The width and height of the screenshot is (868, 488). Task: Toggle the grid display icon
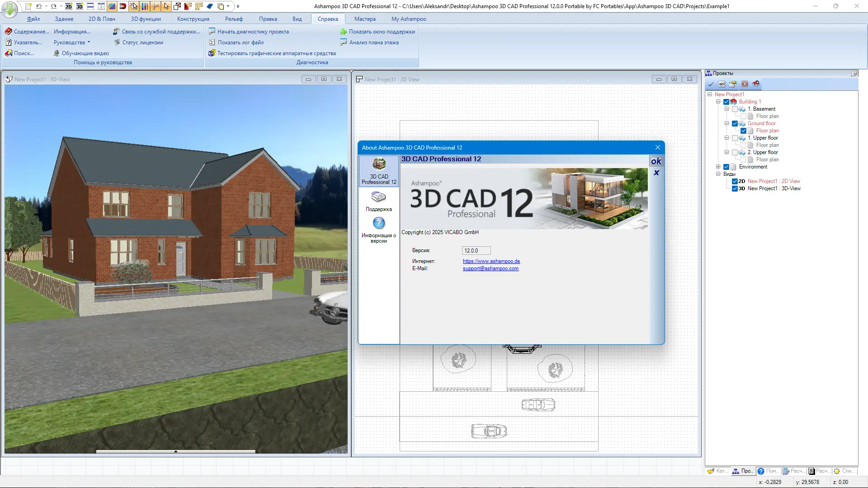click(x=112, y=6)
